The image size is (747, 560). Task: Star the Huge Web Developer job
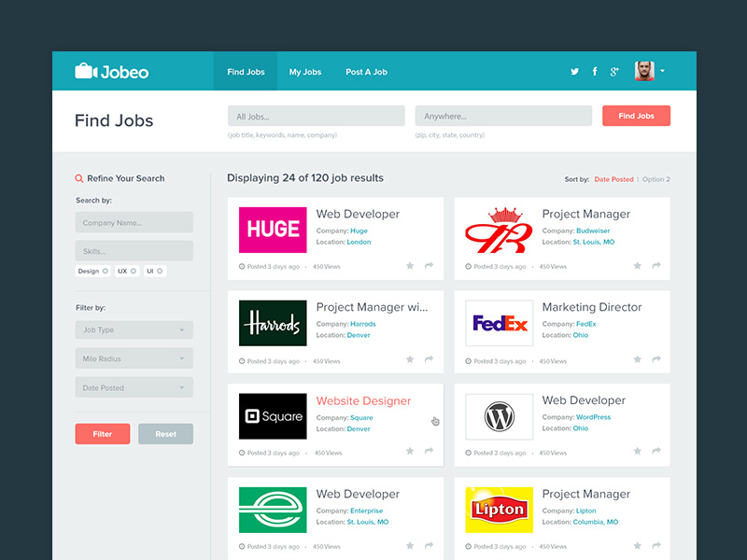click(410, 266)
